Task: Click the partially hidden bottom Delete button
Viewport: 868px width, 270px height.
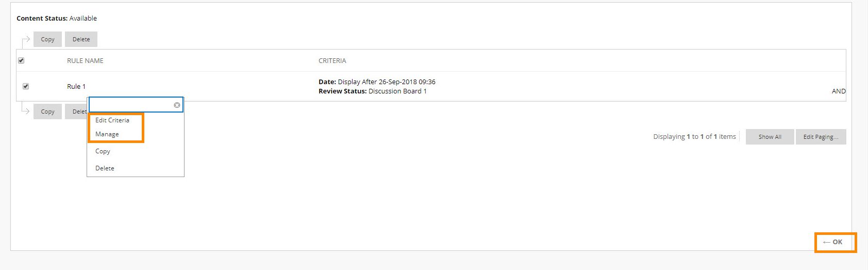Action: click(x=76, y=112)
